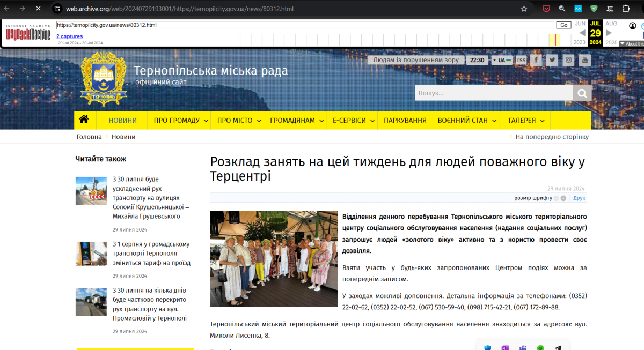Image resolution: width=644 pixels, height=350 pixels.
Task: Open the YouTube social media icon
Action: (584, 60)
